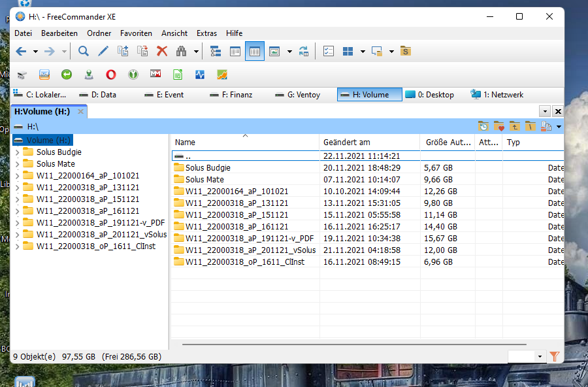
Task: Select W11_22000318_aP_191121-v_PDF in file list
Action: 367,239
